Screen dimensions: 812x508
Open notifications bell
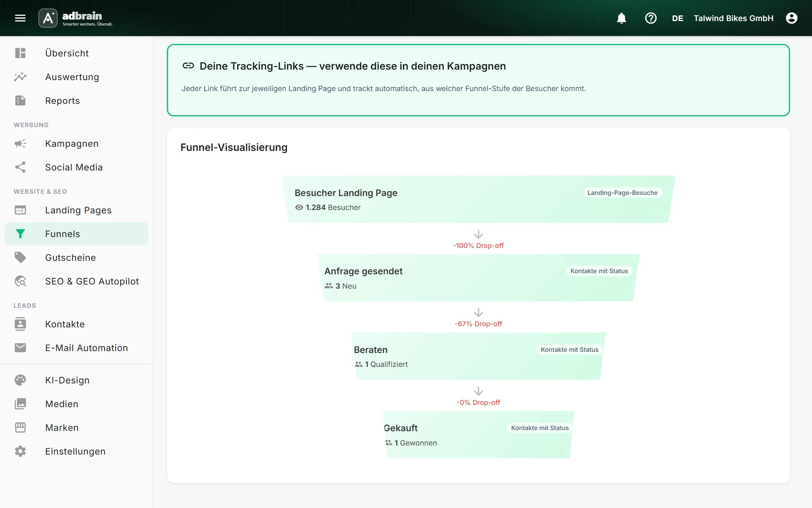621,18
